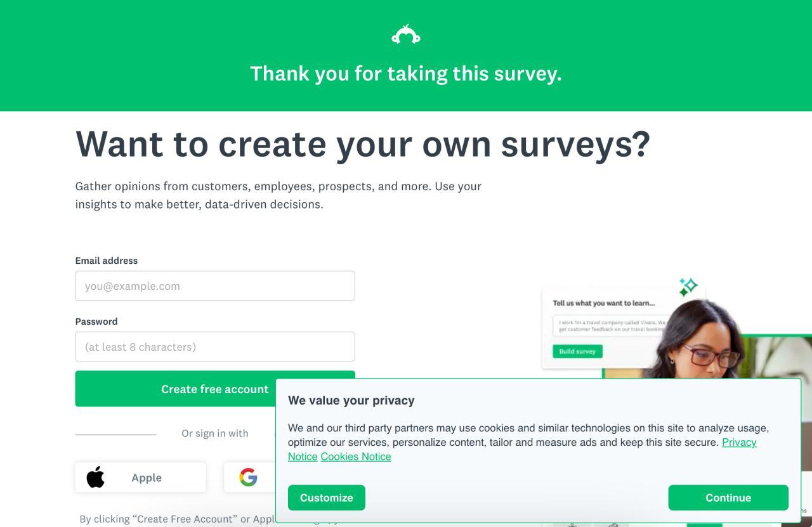812x527 pixels.
Task: Click the "Thank you for taking this survey" heading
Action: click(x=406, y=74)
